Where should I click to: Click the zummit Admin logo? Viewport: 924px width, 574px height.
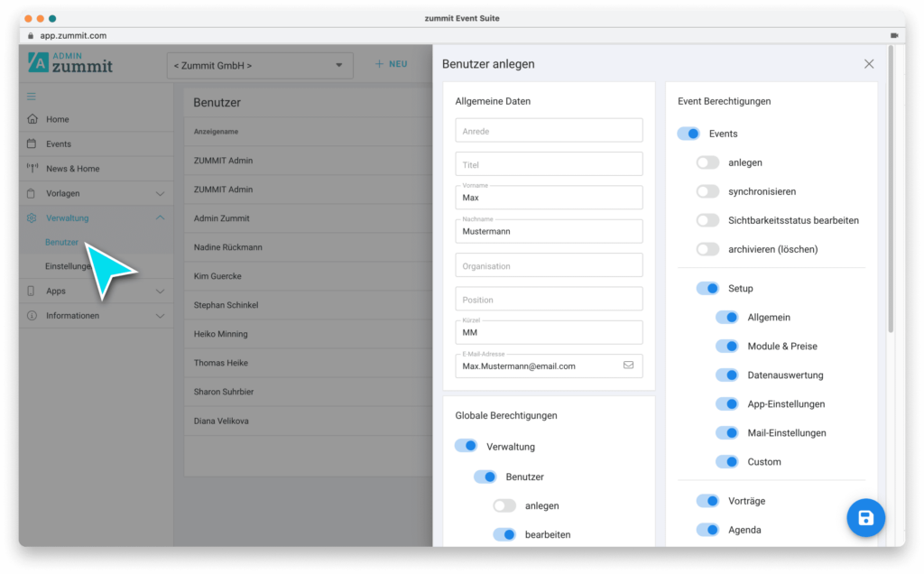(x=70, y=62)
